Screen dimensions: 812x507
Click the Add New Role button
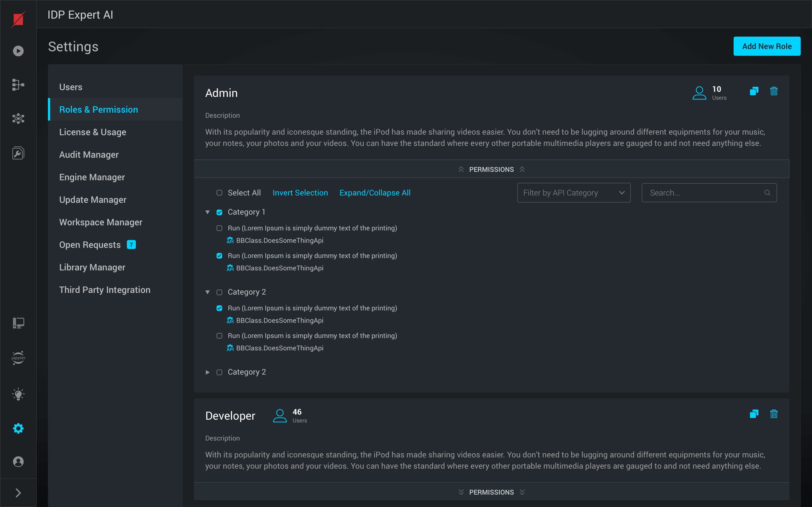click(767, 46)
